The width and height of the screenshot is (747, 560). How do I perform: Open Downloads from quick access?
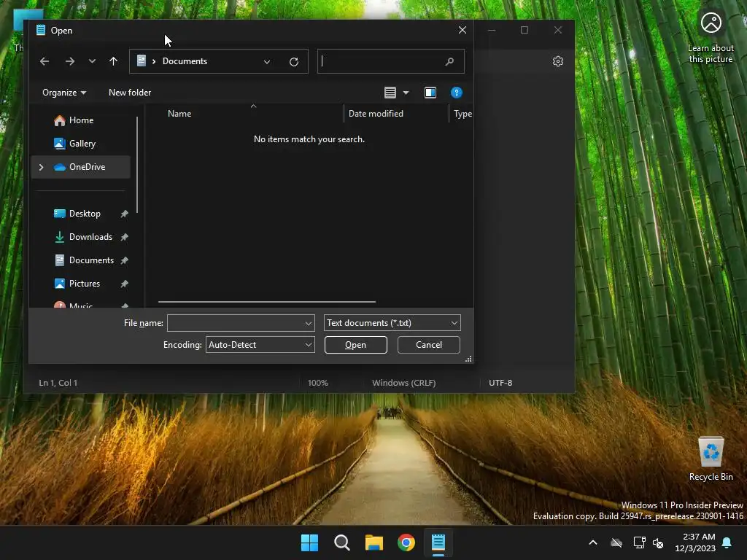click(90, 237)
